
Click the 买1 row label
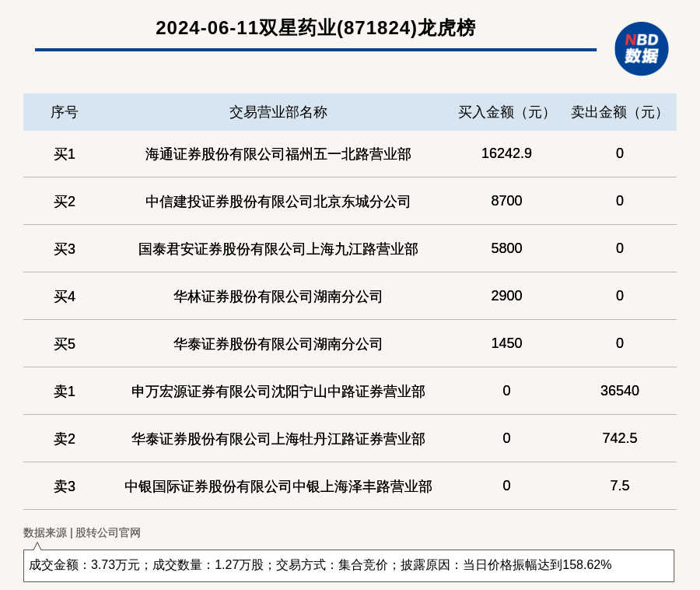pyautogui.click(x=65, y=154)
